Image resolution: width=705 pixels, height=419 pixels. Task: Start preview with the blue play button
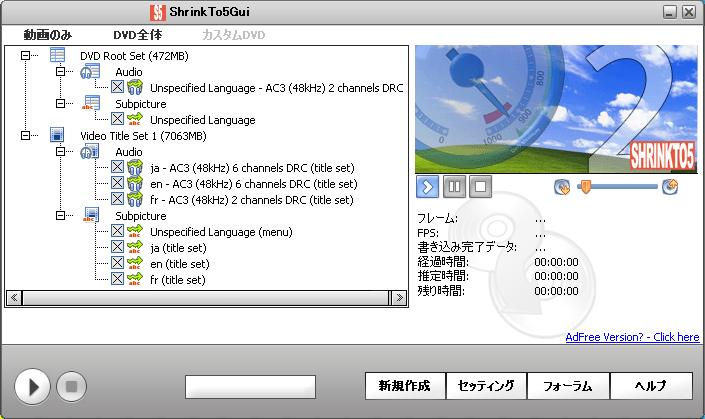[428, 187]
